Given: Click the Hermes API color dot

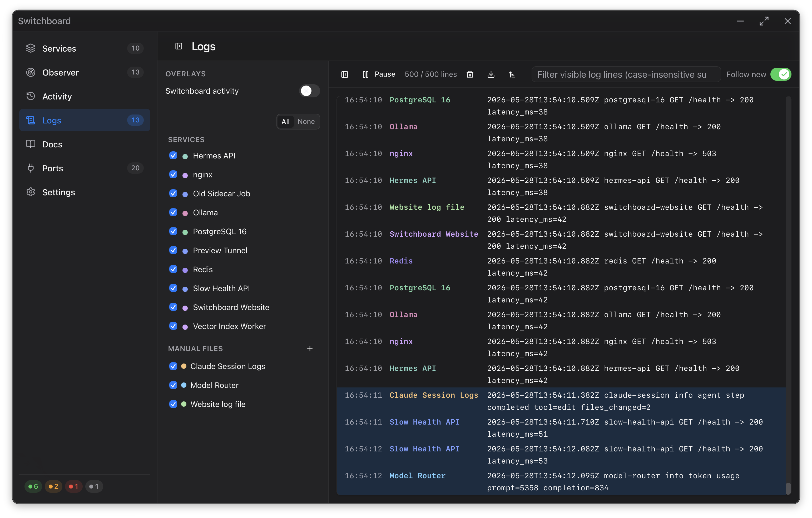Looking at the screenshot, I should [185, 156].
